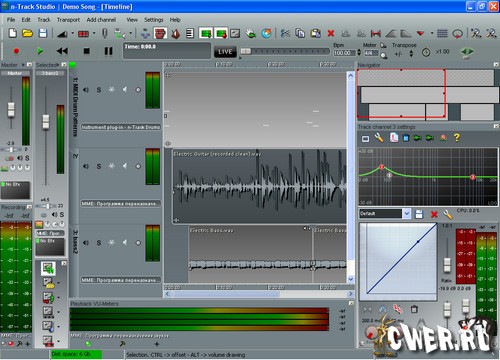This screenshot has width=500, height=360.
Task: Click the metronome icon in toolbar
Action: coord(176,33)
